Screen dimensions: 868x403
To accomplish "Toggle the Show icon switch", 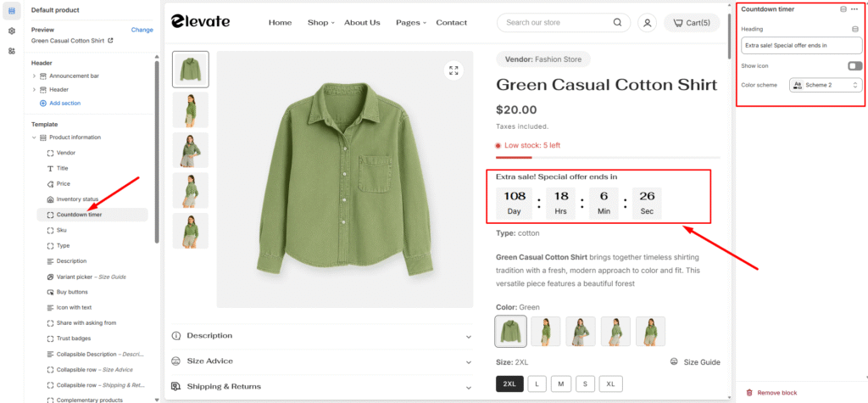I will [854, 66].
